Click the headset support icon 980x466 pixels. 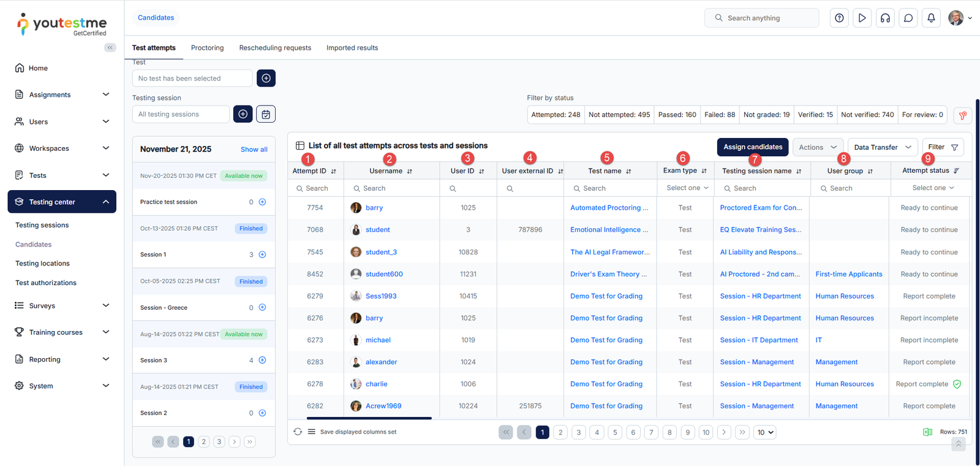point(885,18)
